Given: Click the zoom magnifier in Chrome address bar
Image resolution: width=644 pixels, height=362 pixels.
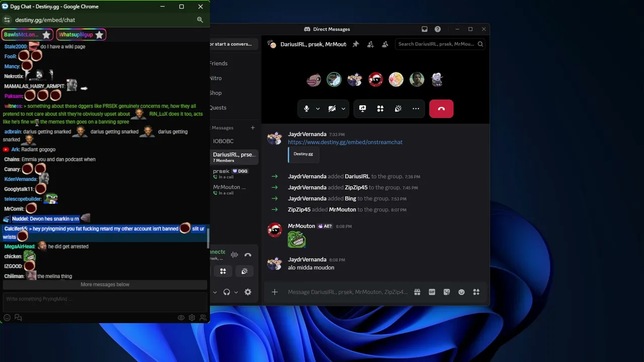Looking at the screenshot, I should point(200,20).
